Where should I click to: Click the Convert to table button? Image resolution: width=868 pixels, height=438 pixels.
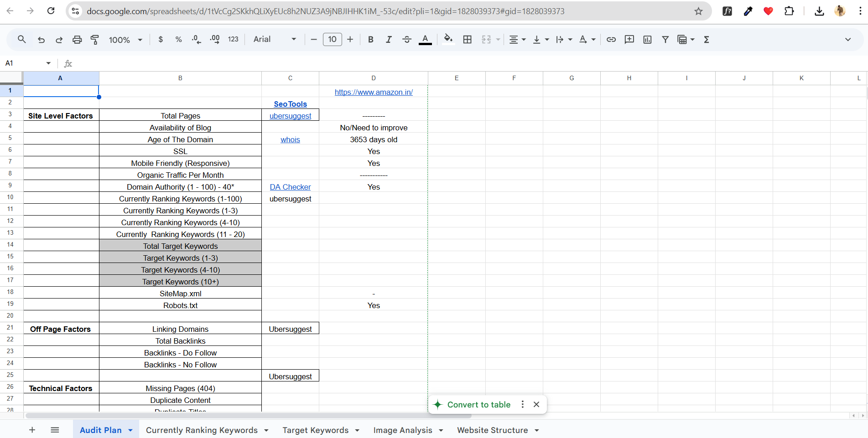(479, 404)
